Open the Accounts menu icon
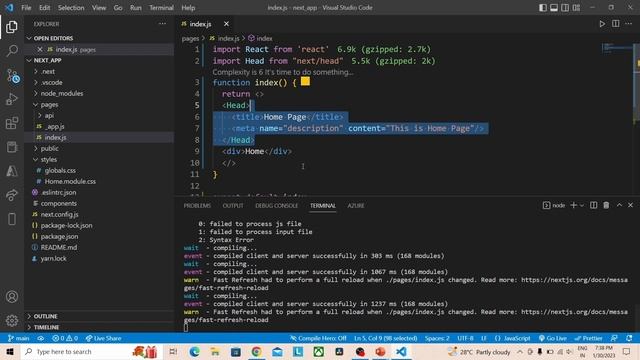 coord(12,297)
